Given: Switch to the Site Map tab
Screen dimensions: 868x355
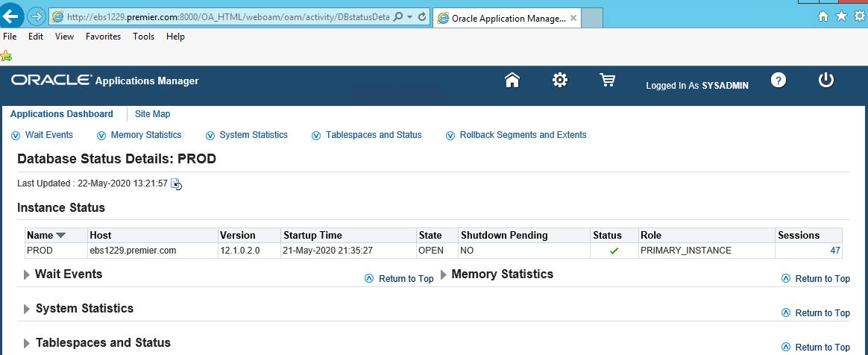Looking at the screenshot, I should (152, 114).
